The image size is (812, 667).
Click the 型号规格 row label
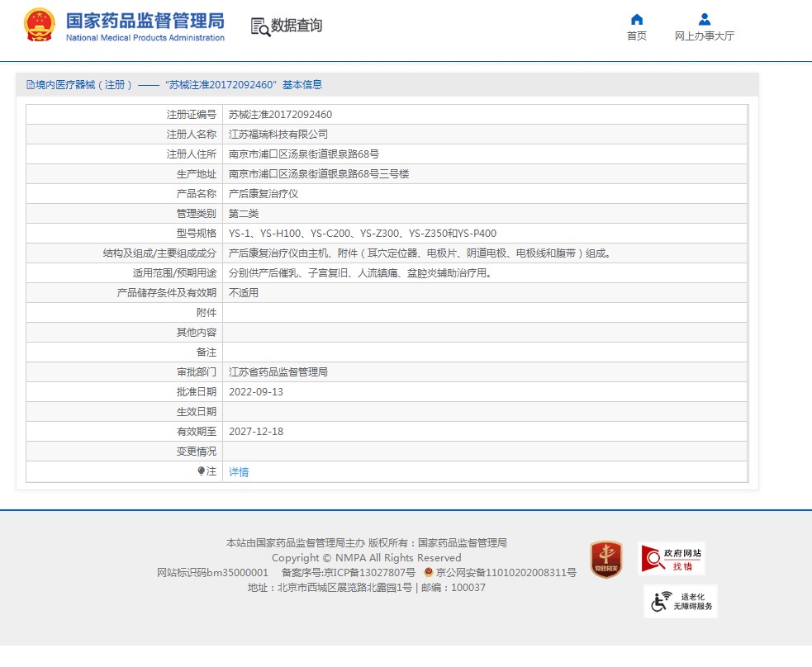click(197, 234)
